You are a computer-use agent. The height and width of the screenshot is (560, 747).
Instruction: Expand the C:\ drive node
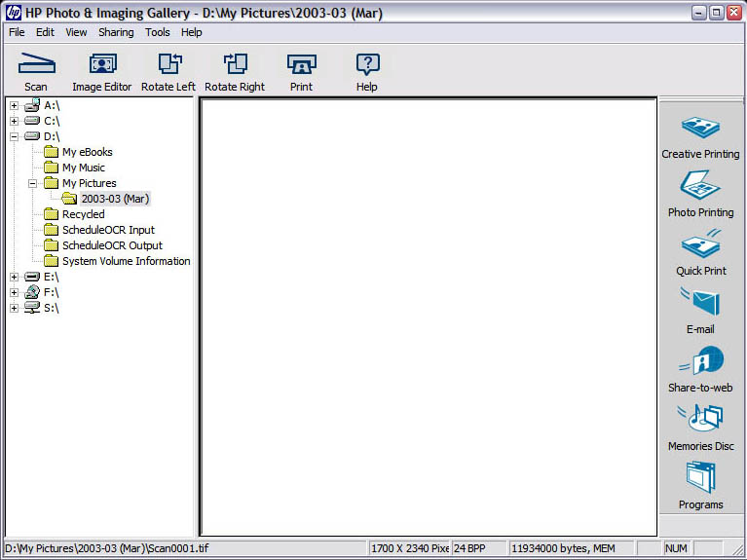pos(15,121)
